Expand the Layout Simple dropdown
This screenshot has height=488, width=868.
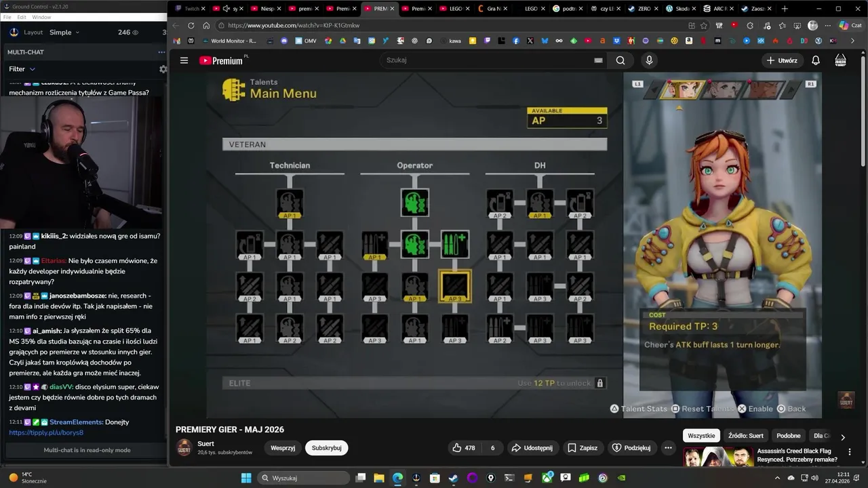64,33
